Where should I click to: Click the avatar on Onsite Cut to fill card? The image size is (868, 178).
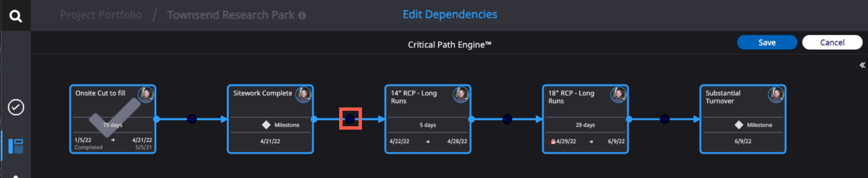(x=146, y=95)
